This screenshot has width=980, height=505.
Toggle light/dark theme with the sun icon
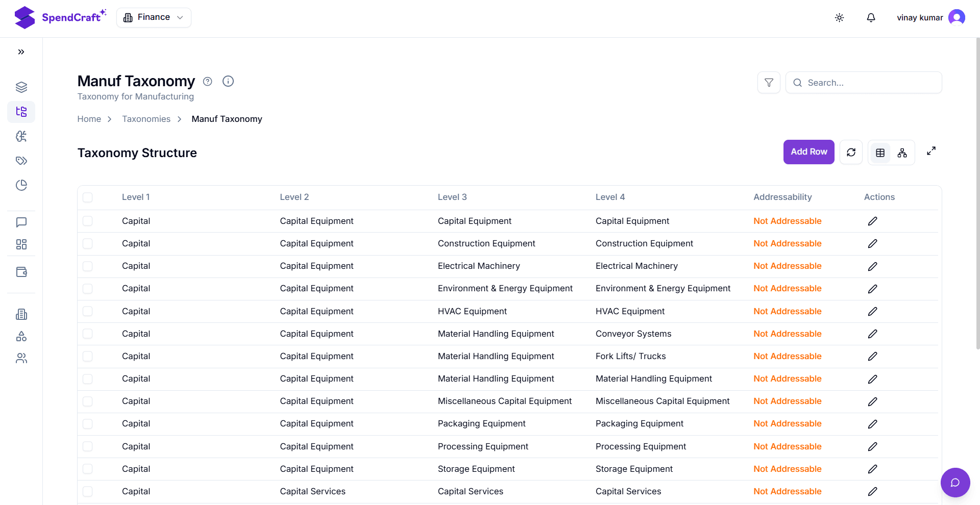click(839, 17)
